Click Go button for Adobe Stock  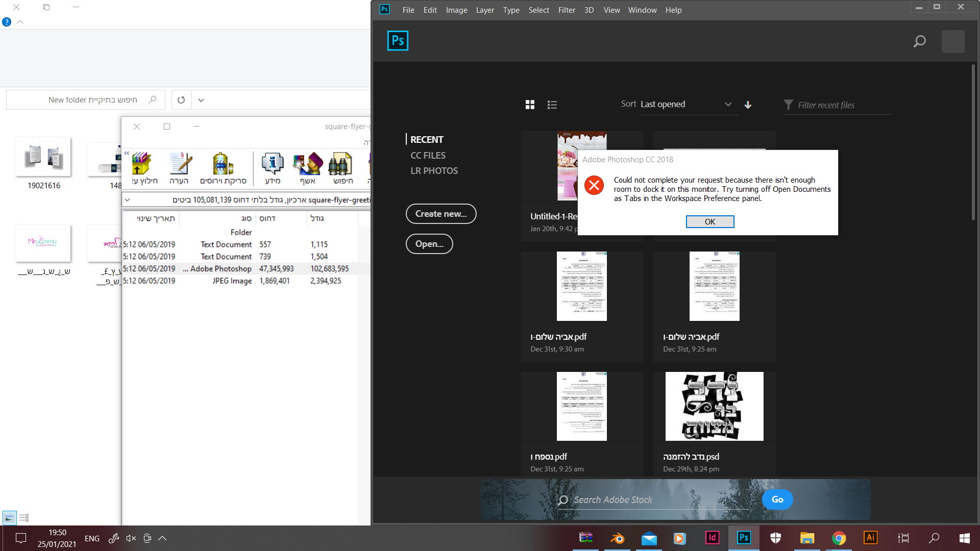pos(777,499)
